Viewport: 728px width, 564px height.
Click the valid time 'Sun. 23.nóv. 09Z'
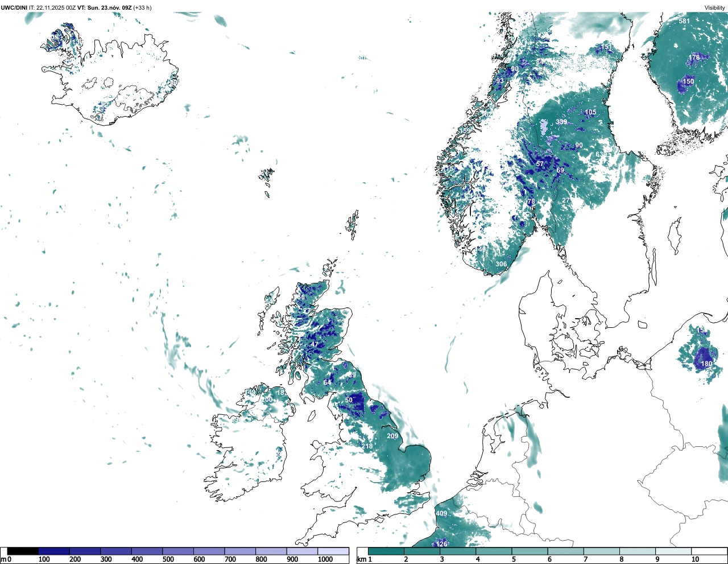point(109,7)
